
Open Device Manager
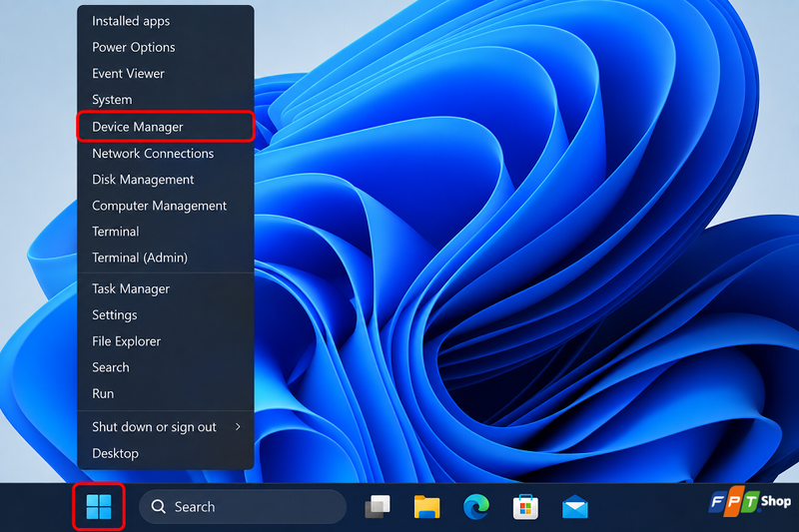pos(166,126)
